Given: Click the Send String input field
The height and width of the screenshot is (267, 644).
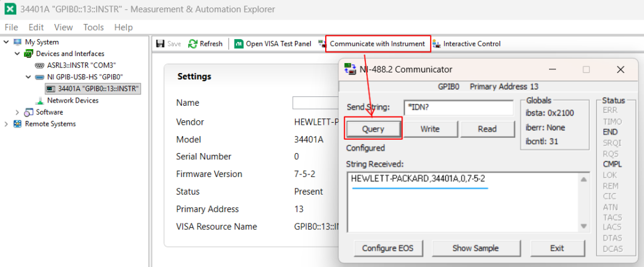Looking at the screenshot, I should [x=458, y=108].
